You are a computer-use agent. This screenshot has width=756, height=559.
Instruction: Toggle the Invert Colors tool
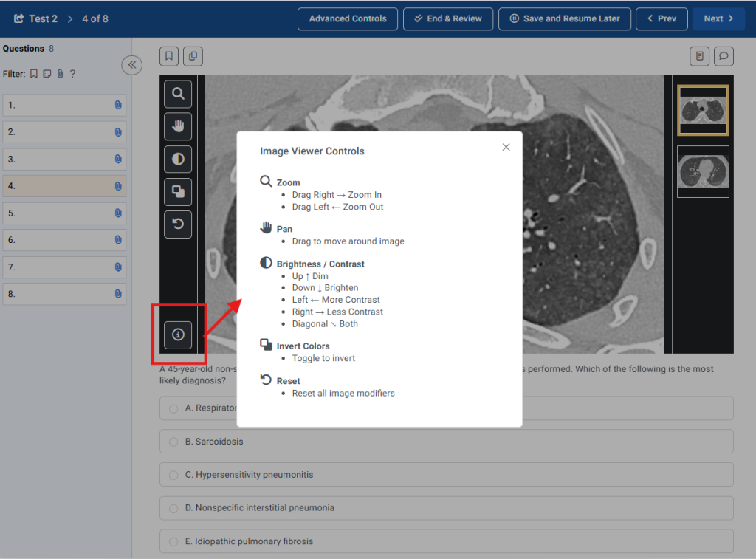[178, 192]
